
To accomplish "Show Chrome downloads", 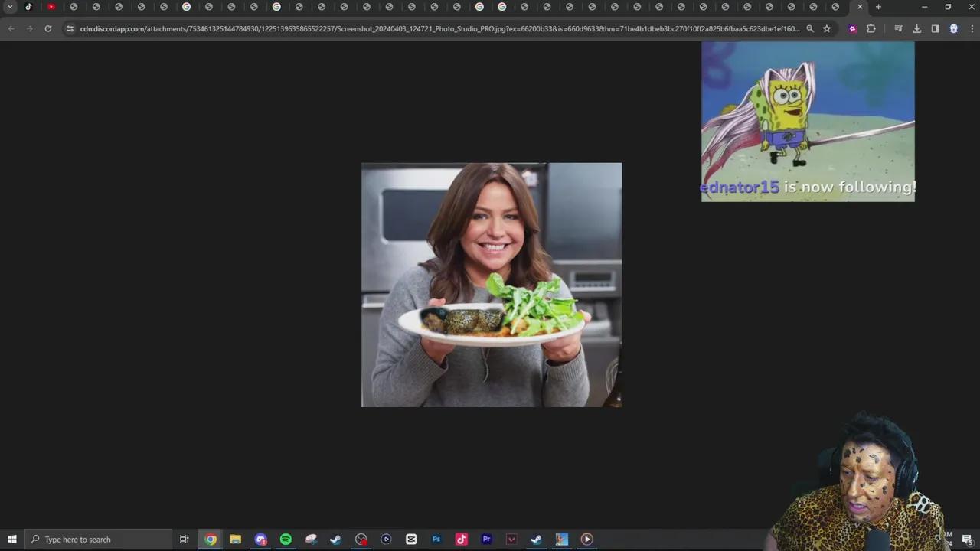I will pyautogui.click(x=916, y=28).
